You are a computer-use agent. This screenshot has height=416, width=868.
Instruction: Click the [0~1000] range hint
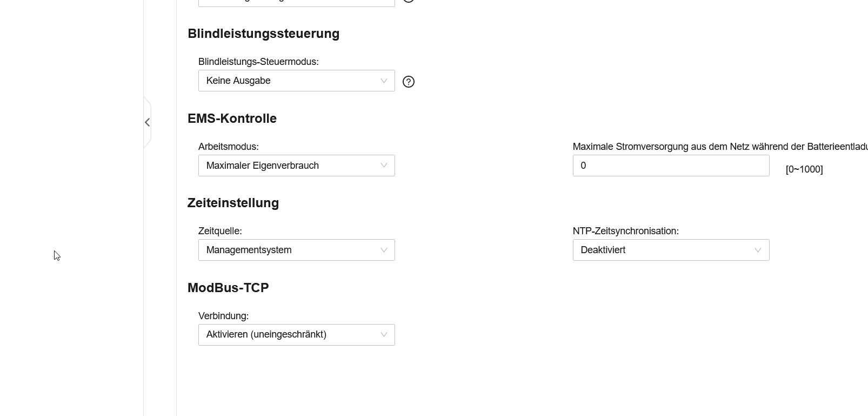tap(804, 169)
